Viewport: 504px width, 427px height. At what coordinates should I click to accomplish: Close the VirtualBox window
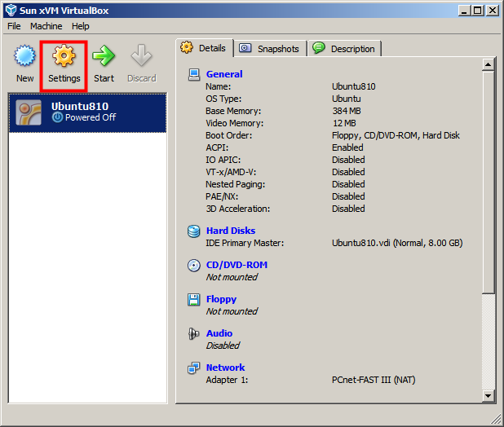pos(493,11)
